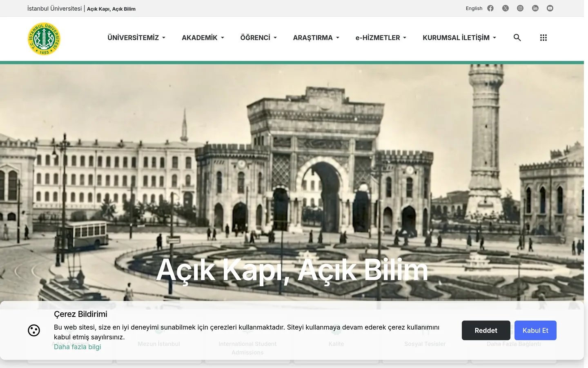Click the Çerez Bildirimi heading text
The width and height of the screenshot is (588, 368).
[x=80, y=314]
